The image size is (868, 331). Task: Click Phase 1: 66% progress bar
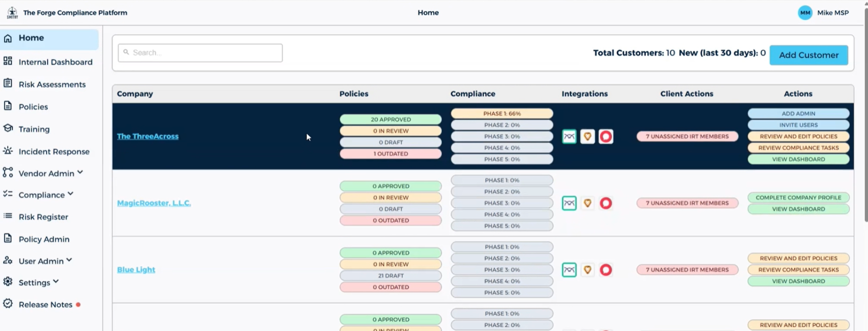(x=502, y=114)
